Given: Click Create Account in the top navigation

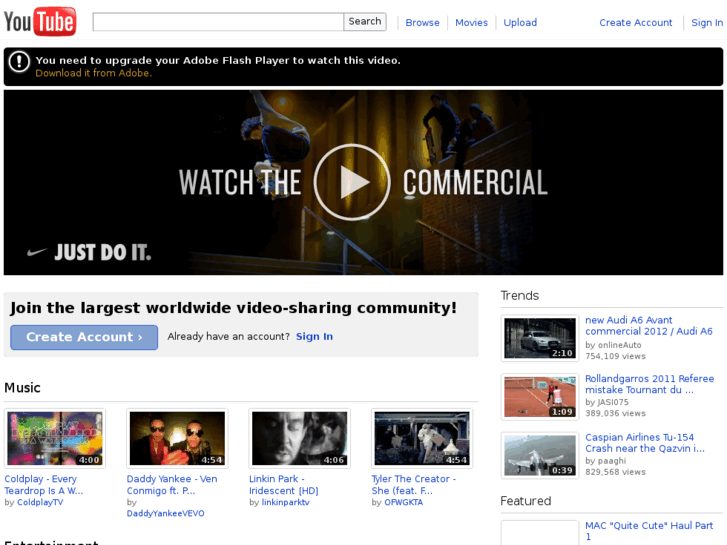Looking at the screenshot, I should pos(635,23).
